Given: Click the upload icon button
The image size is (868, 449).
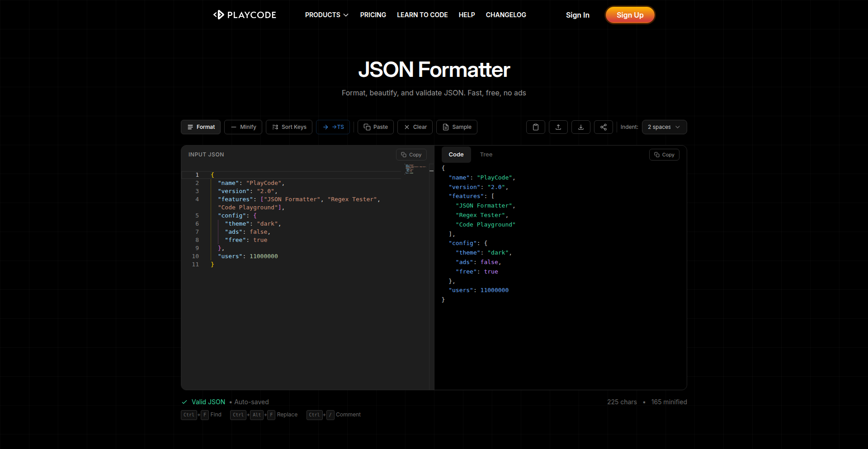Looking at the screenshot, I should 558,127.
